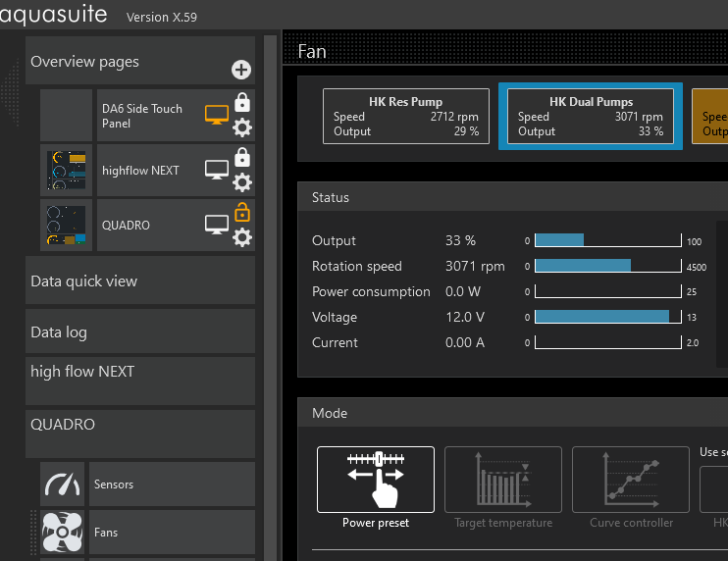Select the Power preset mode
Viewport: 728px width, 561px height.
coord(375,480)
